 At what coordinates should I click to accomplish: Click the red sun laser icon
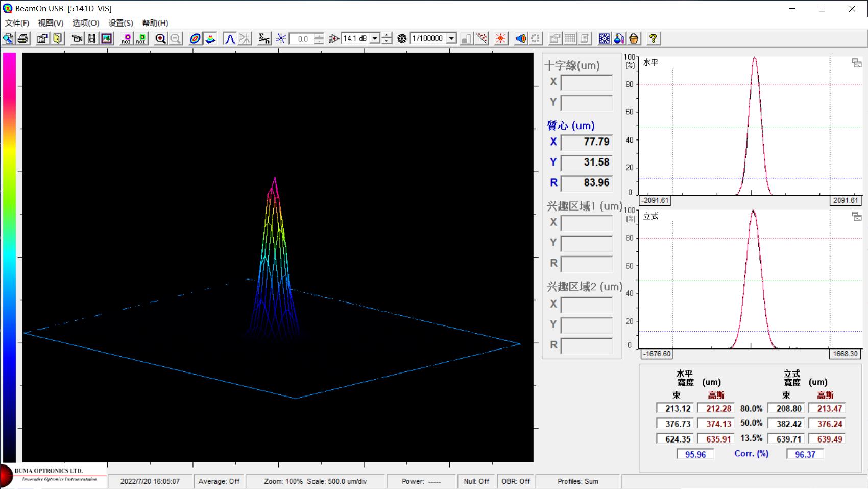tap(501, 39)
